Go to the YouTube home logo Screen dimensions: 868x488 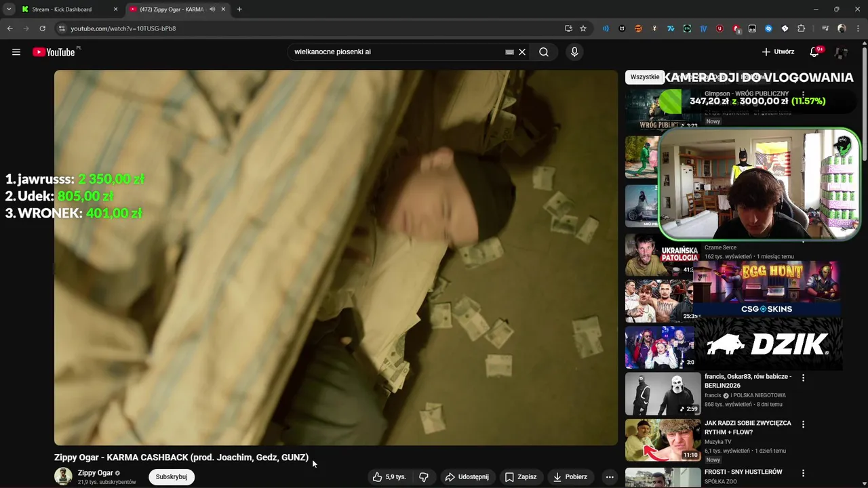pyautogui.click(x=54, y=52)
